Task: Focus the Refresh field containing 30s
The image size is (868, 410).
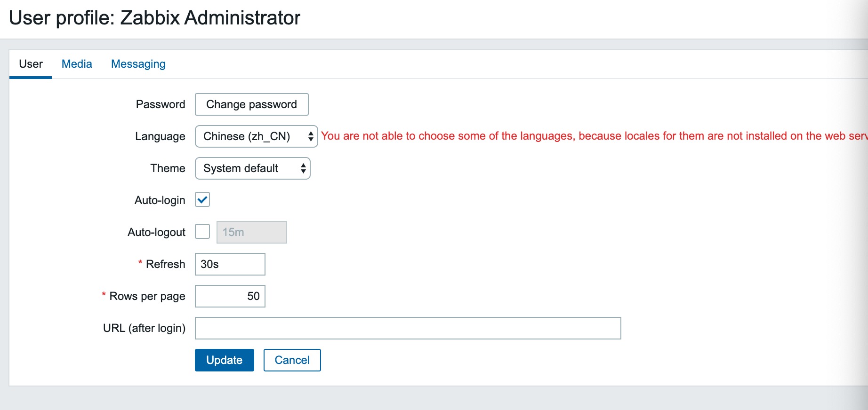Action: [x=230, y=264]
